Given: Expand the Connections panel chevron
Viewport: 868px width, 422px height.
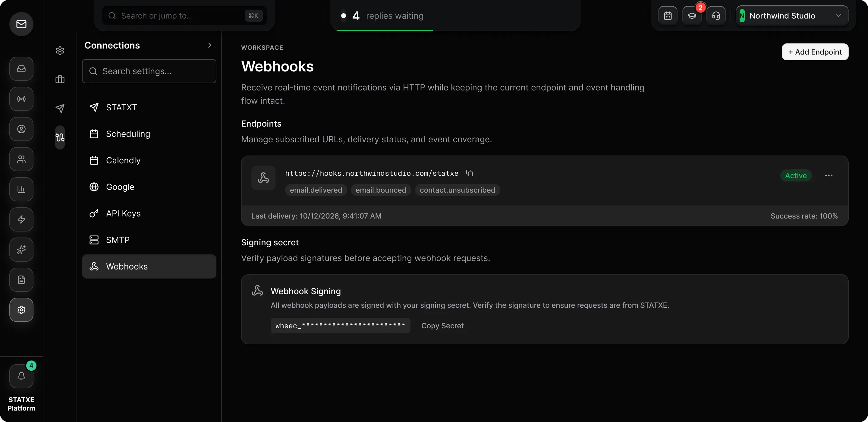Looking at the screenshot, I should click(209, 45).
